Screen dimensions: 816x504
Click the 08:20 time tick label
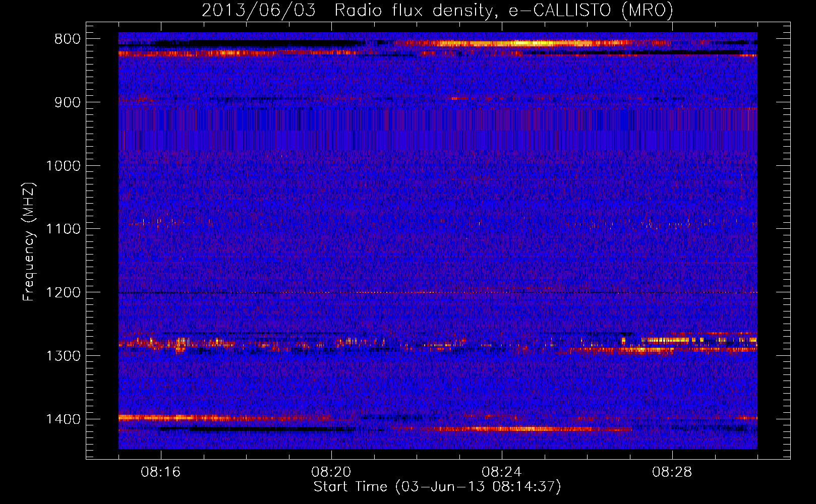(x=331, y=472)
